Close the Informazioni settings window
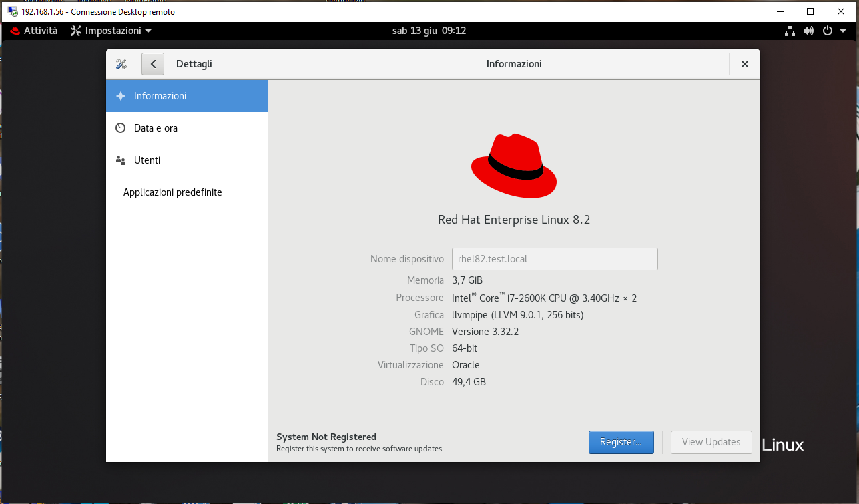This screenshot has width=859, height=504. pyautogui.click(x=744, y=64)
